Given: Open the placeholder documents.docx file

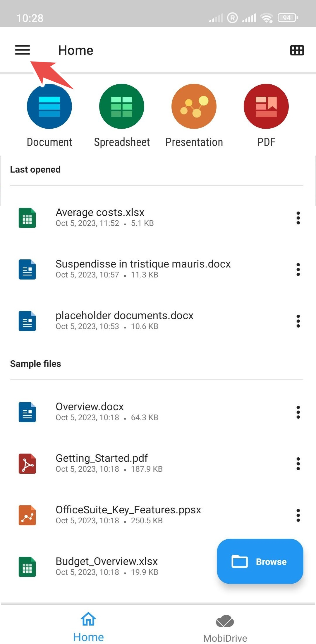Looking at the screenshot, I should [x=125, y=320].
